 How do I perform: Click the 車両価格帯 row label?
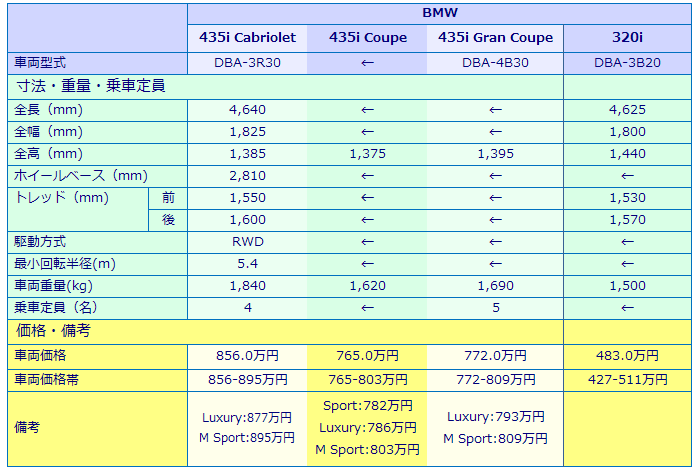(x=97, y=380)
